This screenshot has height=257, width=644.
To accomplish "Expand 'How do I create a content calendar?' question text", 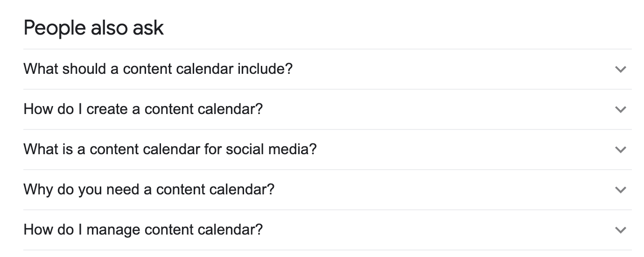I will [143, 109].
